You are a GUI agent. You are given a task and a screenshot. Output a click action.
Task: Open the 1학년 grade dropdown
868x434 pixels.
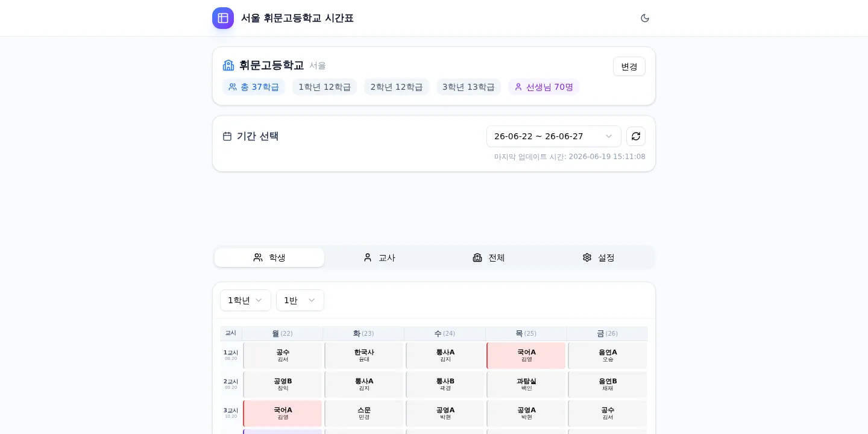pyautogui.click(x=245, y=300)
